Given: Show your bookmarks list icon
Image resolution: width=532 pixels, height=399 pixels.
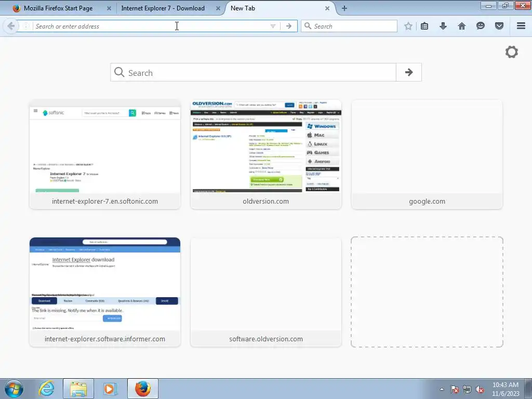Looking at the screenshot, I should click(424, 26).
